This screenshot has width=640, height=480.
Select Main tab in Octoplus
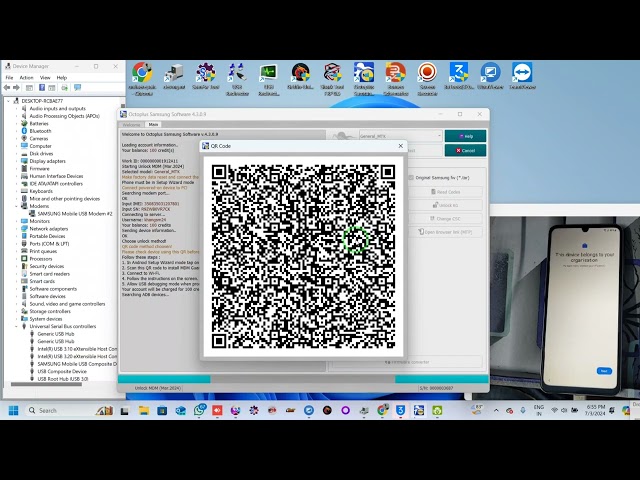[x=153, y=124]
